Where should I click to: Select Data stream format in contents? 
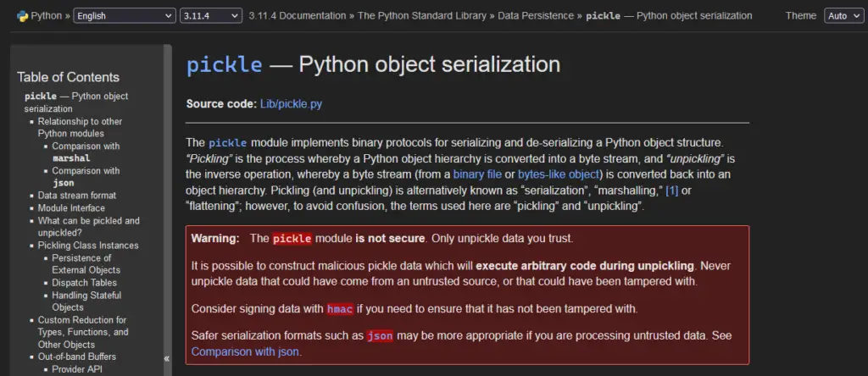(77, 195)
